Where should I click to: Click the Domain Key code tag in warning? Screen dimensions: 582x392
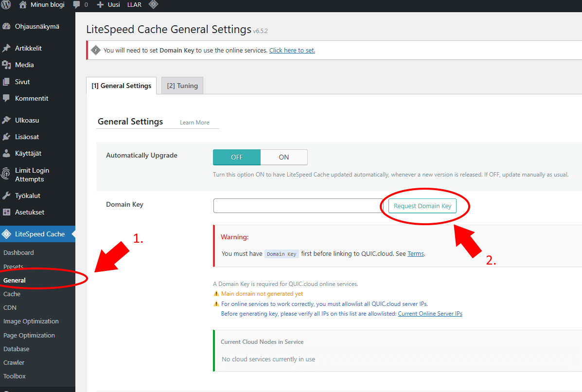[x=282, y=254]
